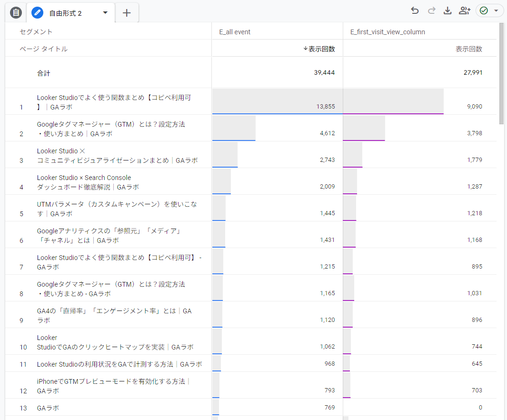Click the value 703

coord(477,390)
